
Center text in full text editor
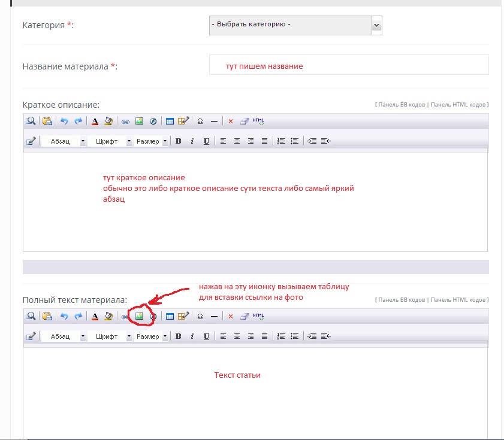point(237,336)
